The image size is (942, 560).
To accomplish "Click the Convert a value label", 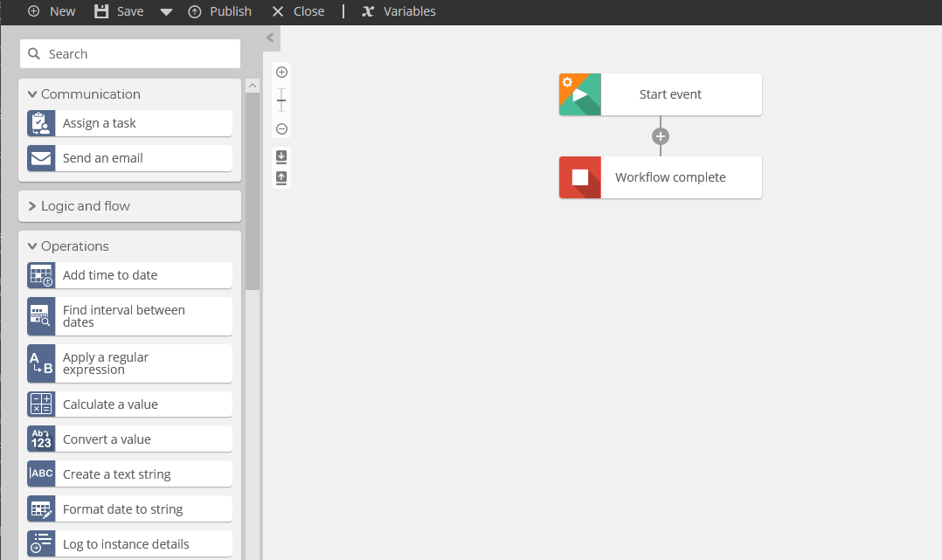I will (107, 439).
